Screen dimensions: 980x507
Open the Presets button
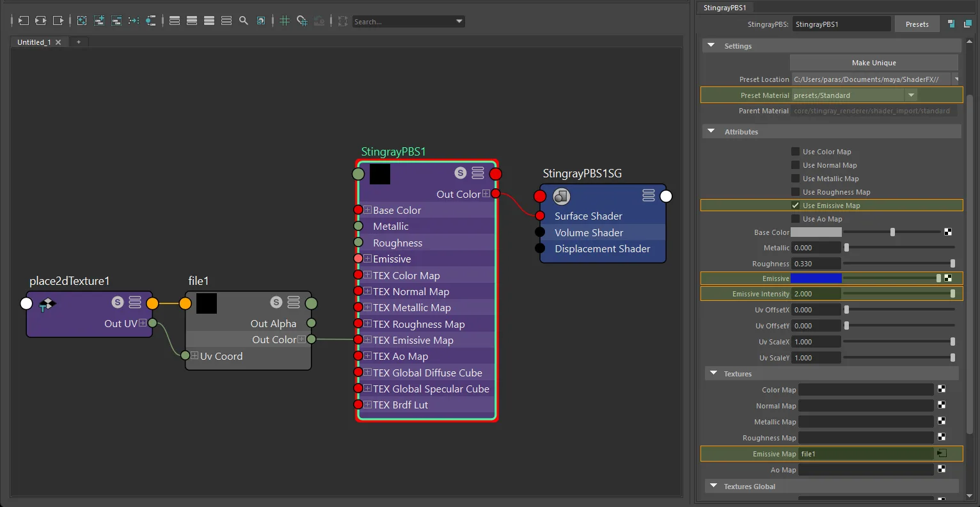click(917, 24)
